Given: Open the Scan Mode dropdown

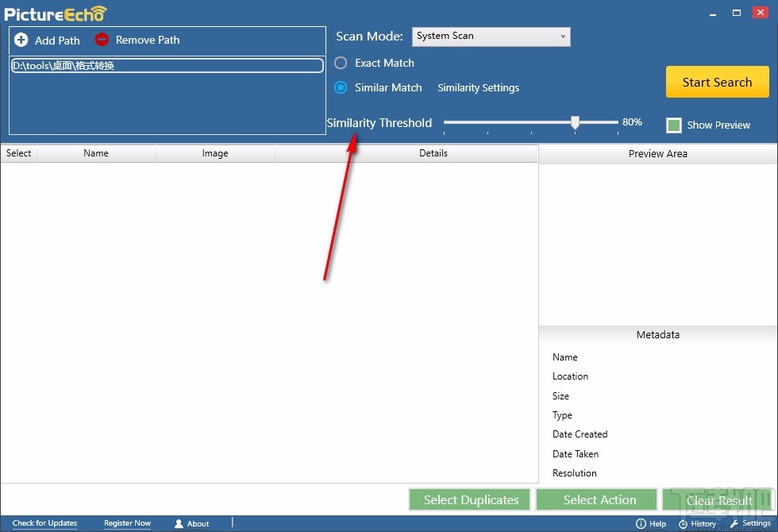Looking at the screenshot, I should pyautogui.click(x=491, y=37).
